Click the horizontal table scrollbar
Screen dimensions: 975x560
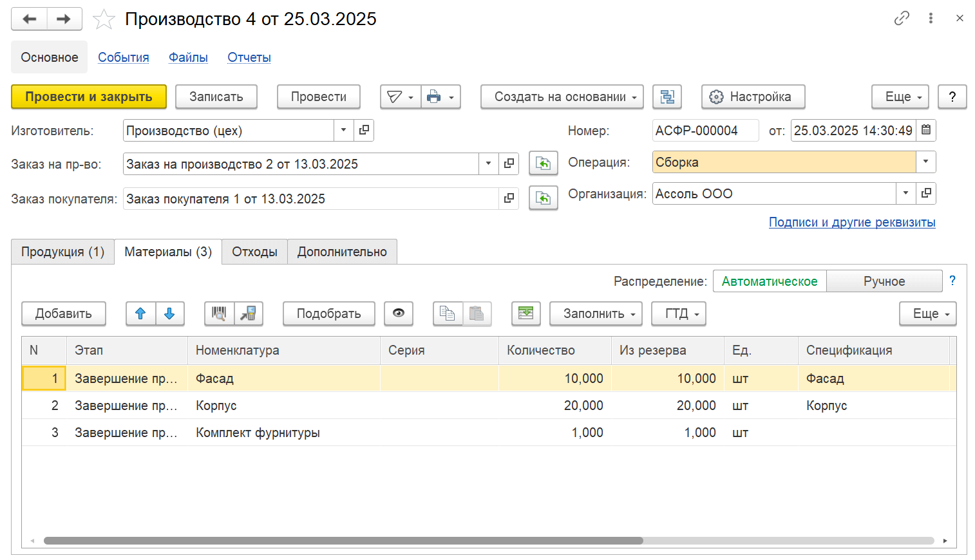[343, 541]
